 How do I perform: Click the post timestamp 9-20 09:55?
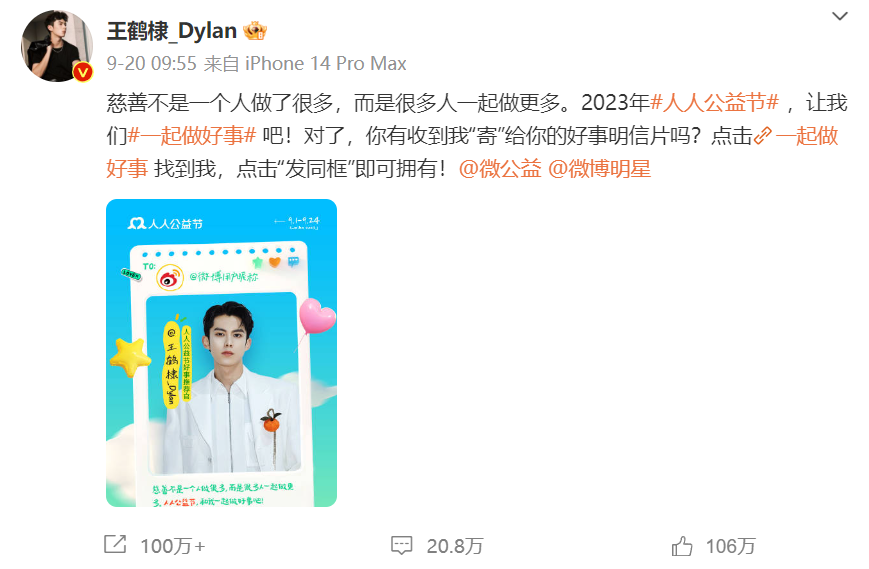point(151,63)
